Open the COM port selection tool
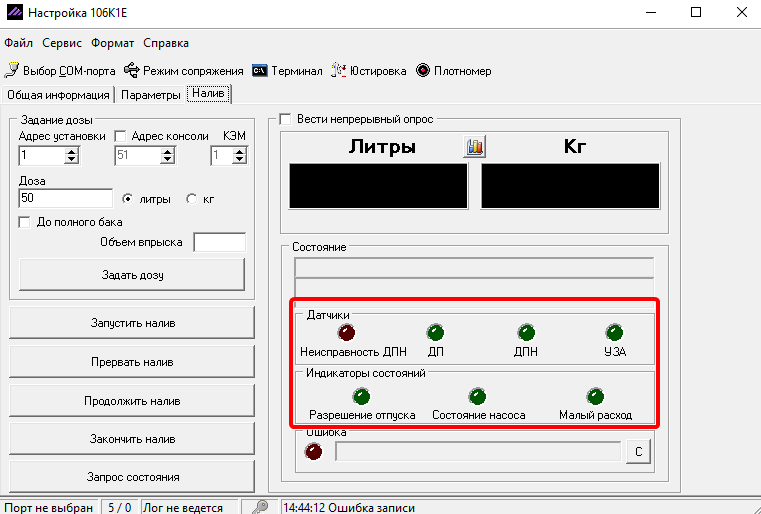Image resolution: width=761 pixels, height=514 pixels. click(x=60, y=71)
